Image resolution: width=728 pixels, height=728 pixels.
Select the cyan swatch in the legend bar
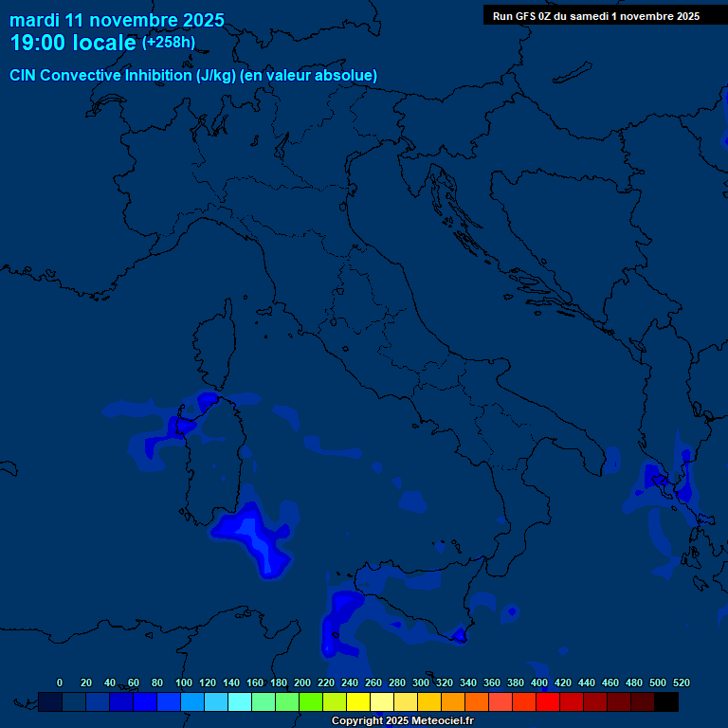[240, 702]
